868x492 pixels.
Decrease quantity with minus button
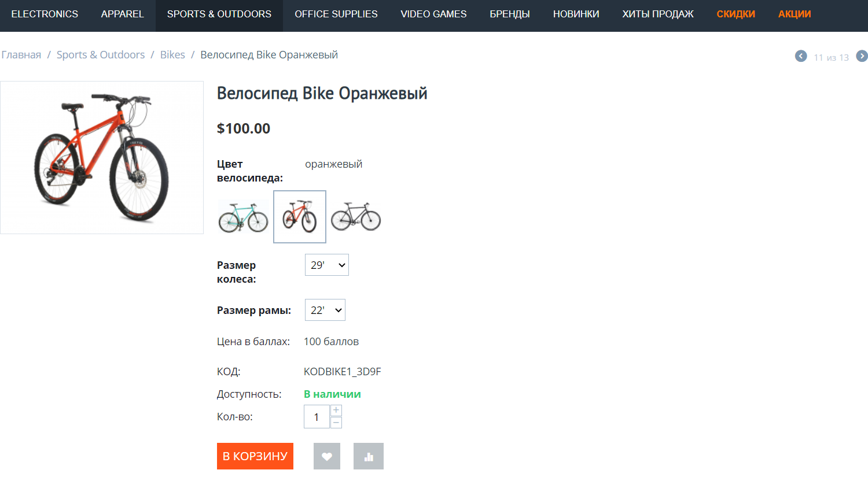(336, 423)
